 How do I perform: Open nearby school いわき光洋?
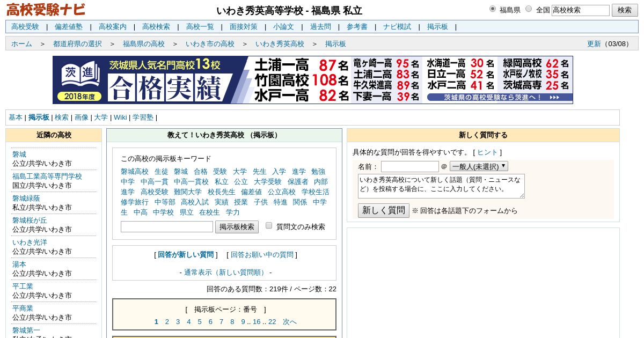(x=30, y=243)
